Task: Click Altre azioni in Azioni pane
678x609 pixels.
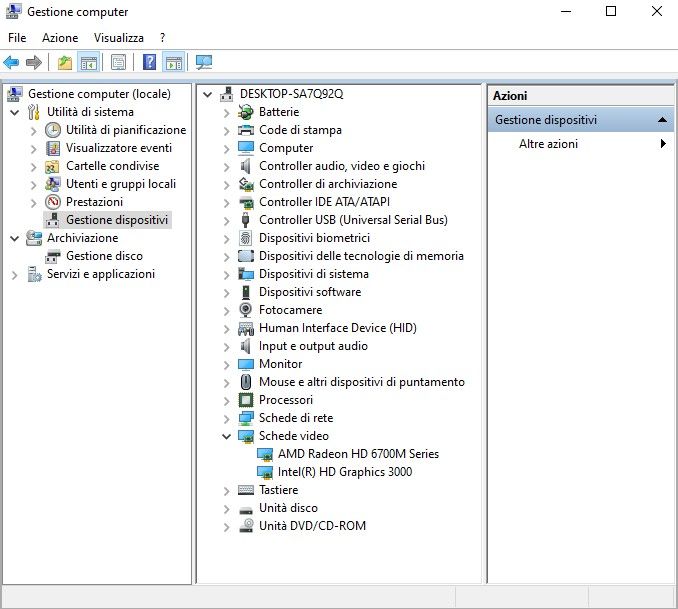Action: point(548,144)
